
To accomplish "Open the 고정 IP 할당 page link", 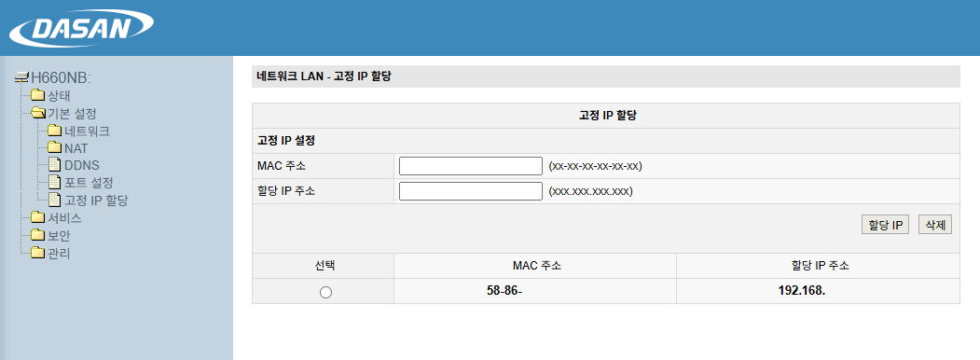I will coord(96,201).
